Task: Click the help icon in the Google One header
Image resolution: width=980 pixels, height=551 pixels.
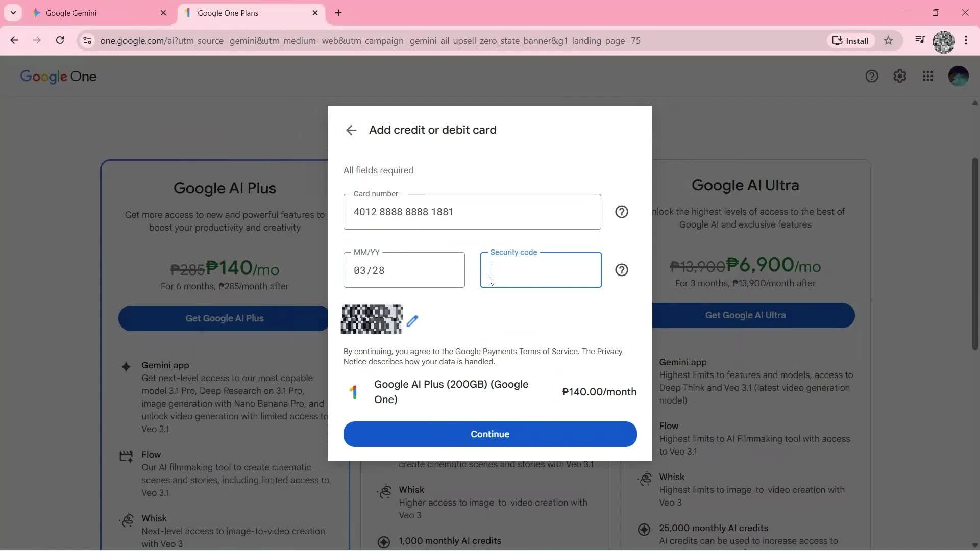Action: [x=872, y=76]
